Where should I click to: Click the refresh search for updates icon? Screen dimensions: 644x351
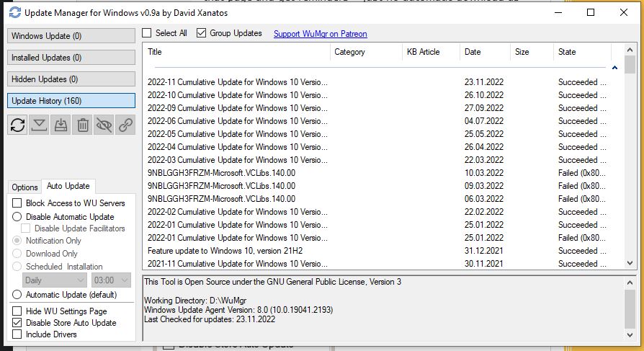[x=18, y=125]
